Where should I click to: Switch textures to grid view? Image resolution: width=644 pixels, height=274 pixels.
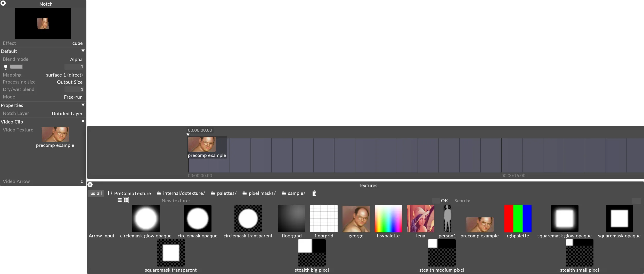tap(126, 200)
